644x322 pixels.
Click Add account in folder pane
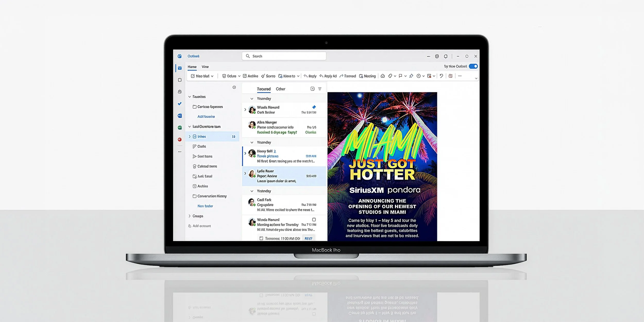[200, 226]
